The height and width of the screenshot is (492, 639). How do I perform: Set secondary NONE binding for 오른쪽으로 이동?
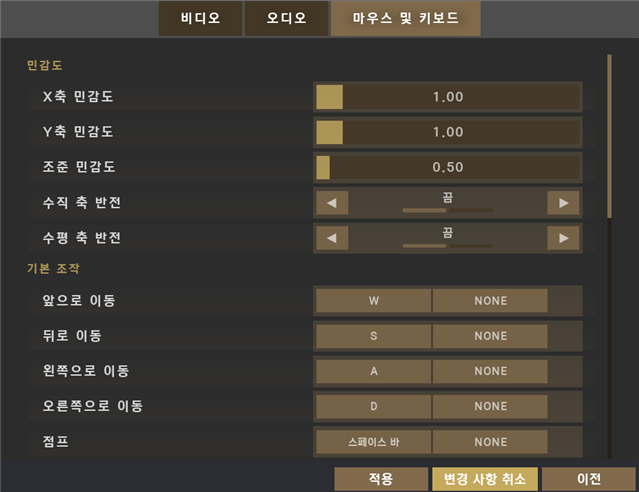490,406
